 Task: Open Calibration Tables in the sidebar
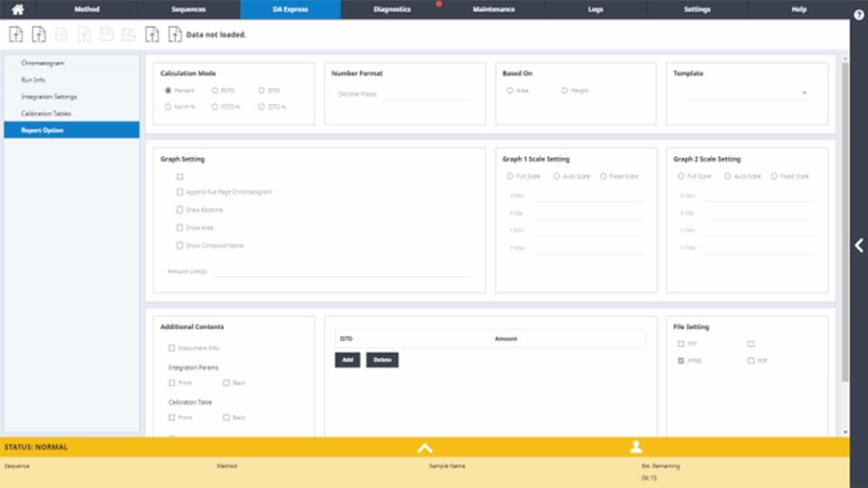(x=71, y=114)
